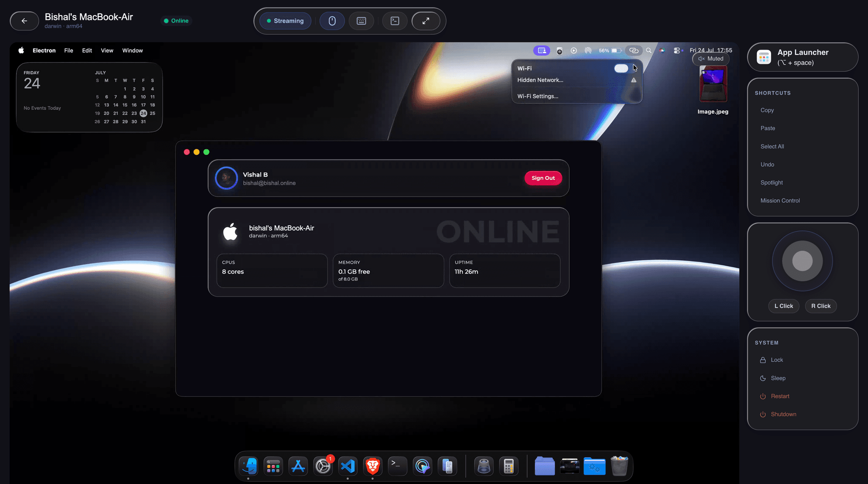The width and height of the screenshot is (868, 484).
Task: Open the Trash from the dock
Action: coord(619,466)
